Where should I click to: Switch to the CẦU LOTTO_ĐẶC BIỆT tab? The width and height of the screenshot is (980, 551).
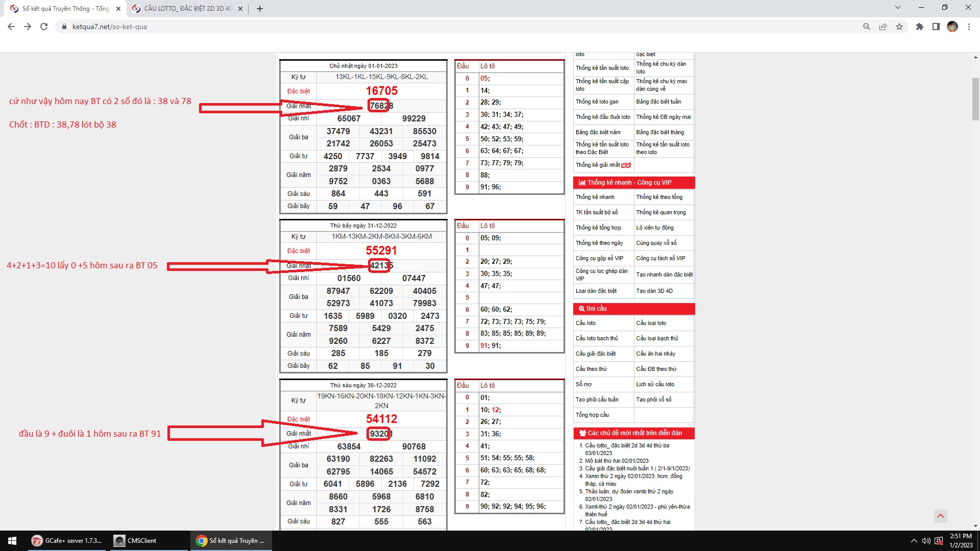(x=187, y=9)
